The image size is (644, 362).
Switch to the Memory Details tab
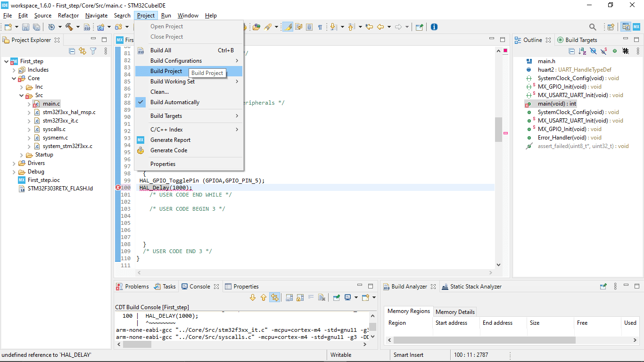coord(455,312)
